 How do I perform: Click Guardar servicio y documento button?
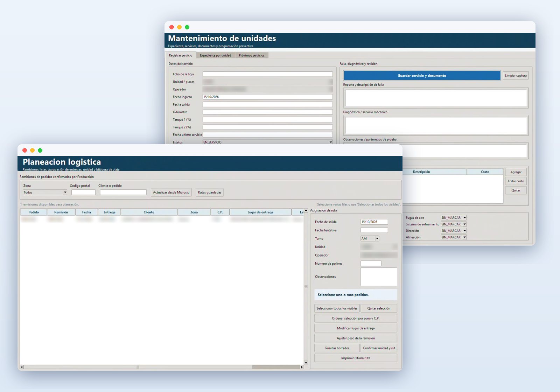[x=422, y=76]
